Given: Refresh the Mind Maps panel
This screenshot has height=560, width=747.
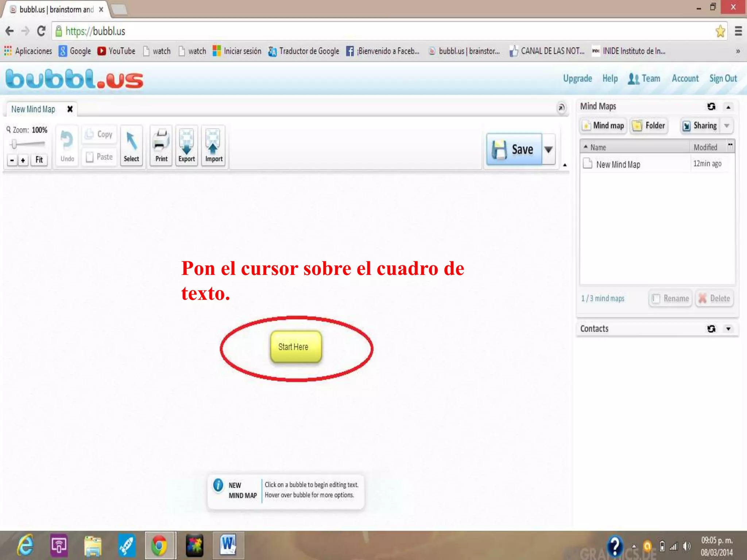Looking at the screenshot, I should (x=711, y=106).
